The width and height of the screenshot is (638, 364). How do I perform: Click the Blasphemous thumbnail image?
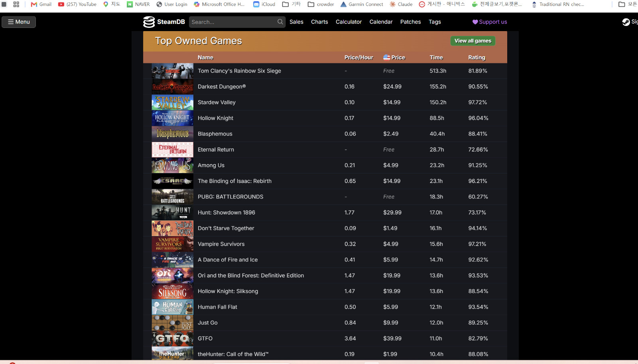pos(172,134)
